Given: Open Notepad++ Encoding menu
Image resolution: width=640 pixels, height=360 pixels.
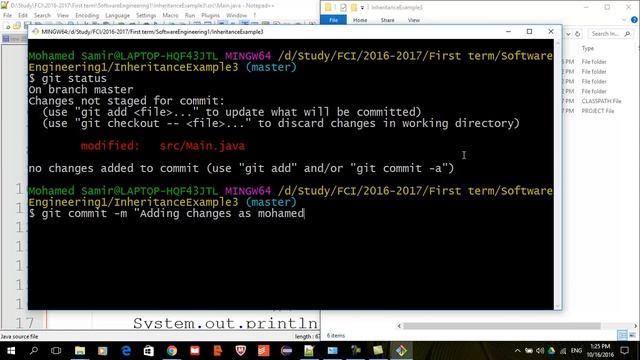Looking at the screenshot, I should (87, 15).
